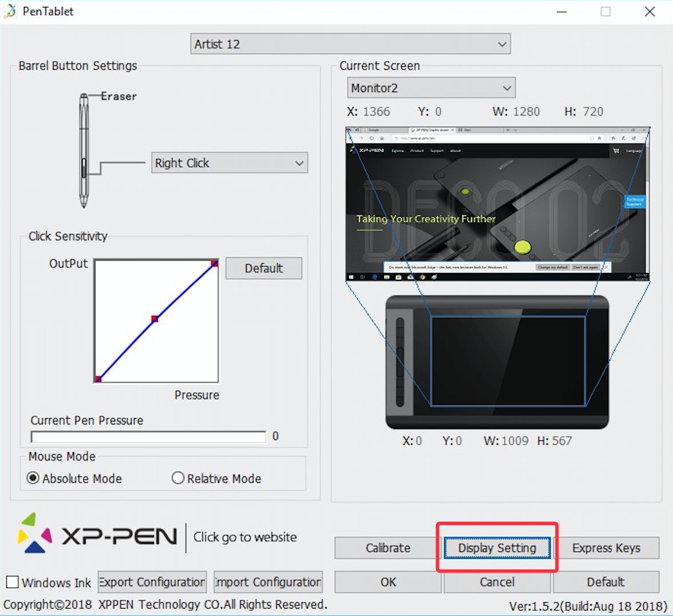This screenshot has width=673, height=616.
Task: Click the monitor screen preview thumbnail
Action: [497, 204]
